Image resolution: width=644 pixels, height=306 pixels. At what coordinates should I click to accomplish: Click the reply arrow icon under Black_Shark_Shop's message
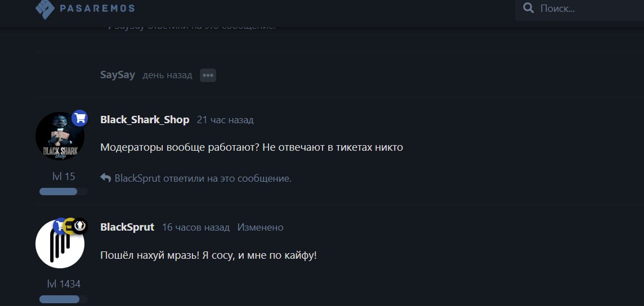pos(106,178)
